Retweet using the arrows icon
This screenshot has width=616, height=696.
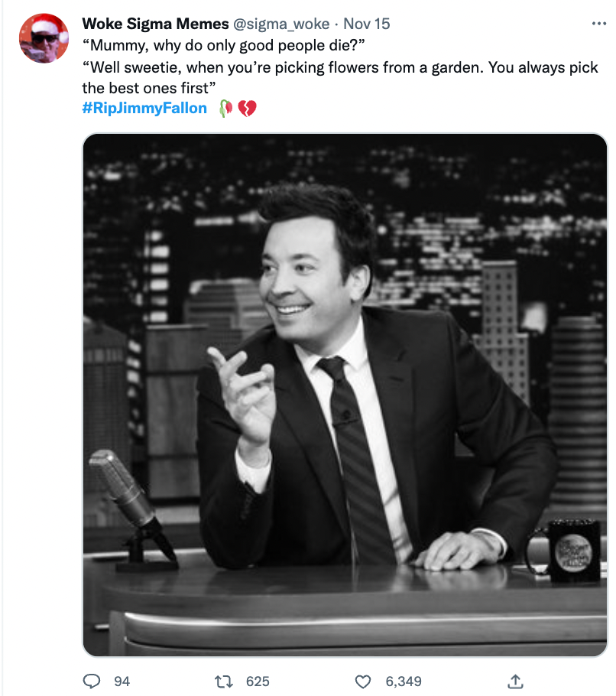coord(223,681)
